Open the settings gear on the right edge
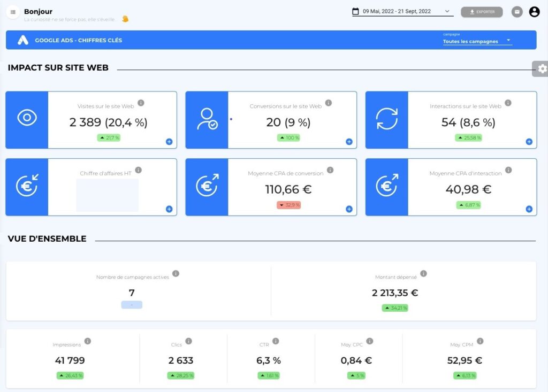Screen dimensions: 548x392 pyautogui.click(x=542, y=68)
